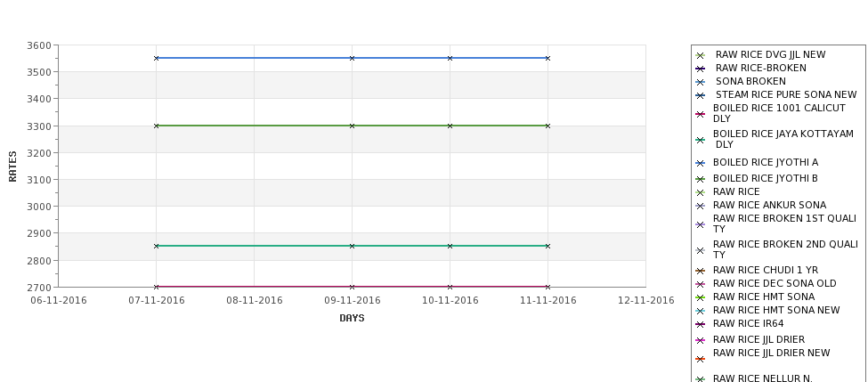
Task: Click the 3300 line point on 07-11-2016
Action: click(157, 126)
